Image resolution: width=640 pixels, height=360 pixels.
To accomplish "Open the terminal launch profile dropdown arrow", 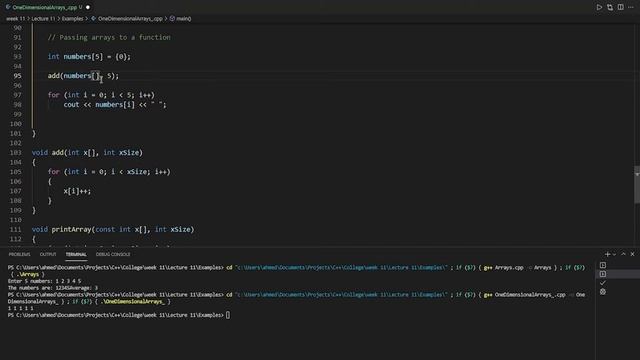I will click(x=614, y=254).
